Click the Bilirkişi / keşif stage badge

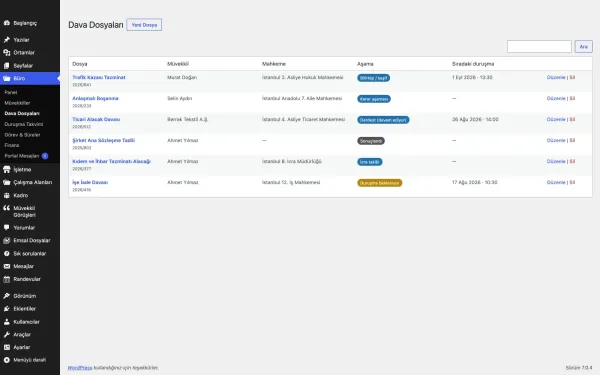coord(373,78)
